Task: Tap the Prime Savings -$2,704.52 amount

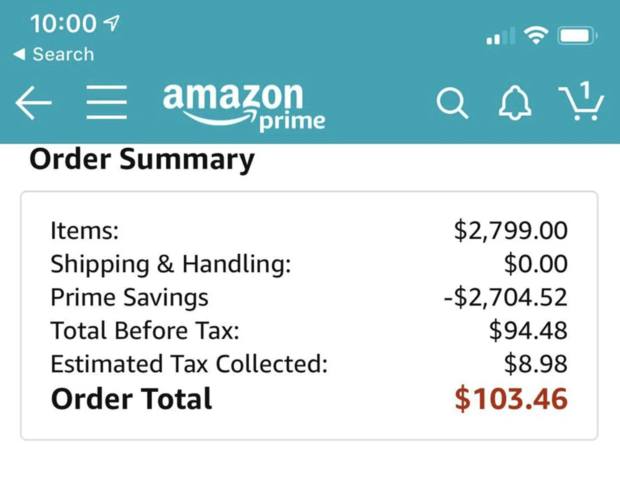Action: pyautogui.click(x=504, y=298)
